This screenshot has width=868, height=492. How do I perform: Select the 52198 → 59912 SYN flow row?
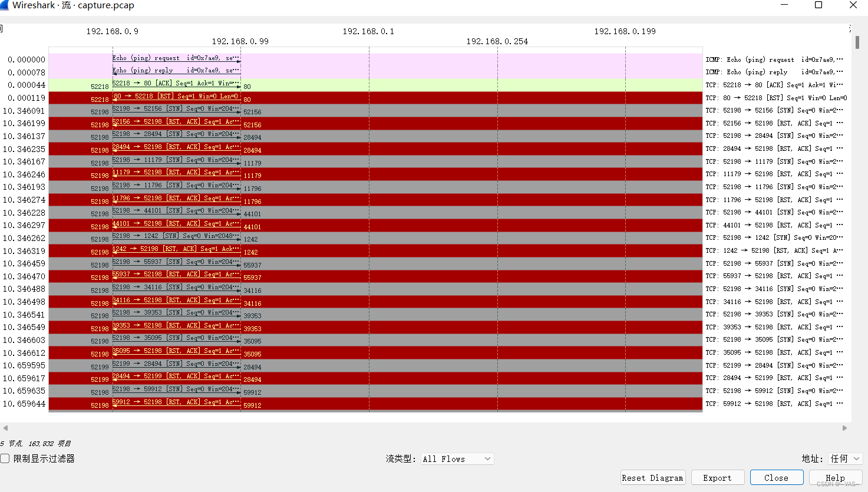(375, 392)
